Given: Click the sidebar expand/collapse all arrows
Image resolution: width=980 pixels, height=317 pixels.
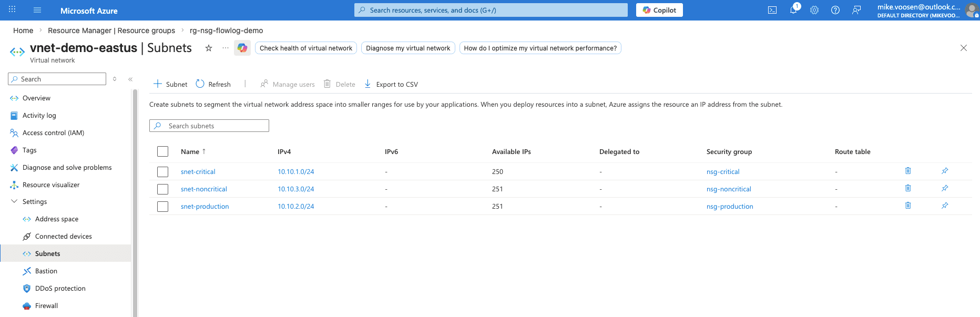Looking at the screenshot, I should pos(115,79).
